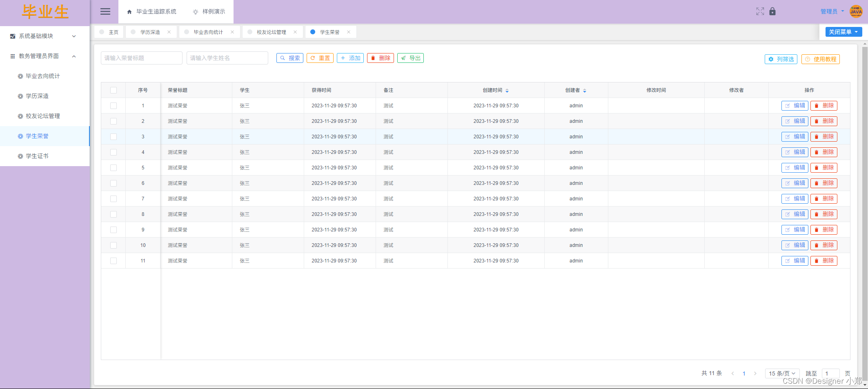Click the 系统基础模块 chart icon in sidebar
Viewport: 868px width, 389px height.
point(13,36)
